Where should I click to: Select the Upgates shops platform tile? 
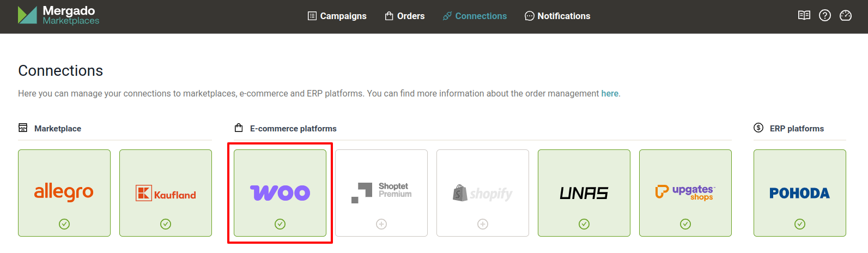coord(685,191)
